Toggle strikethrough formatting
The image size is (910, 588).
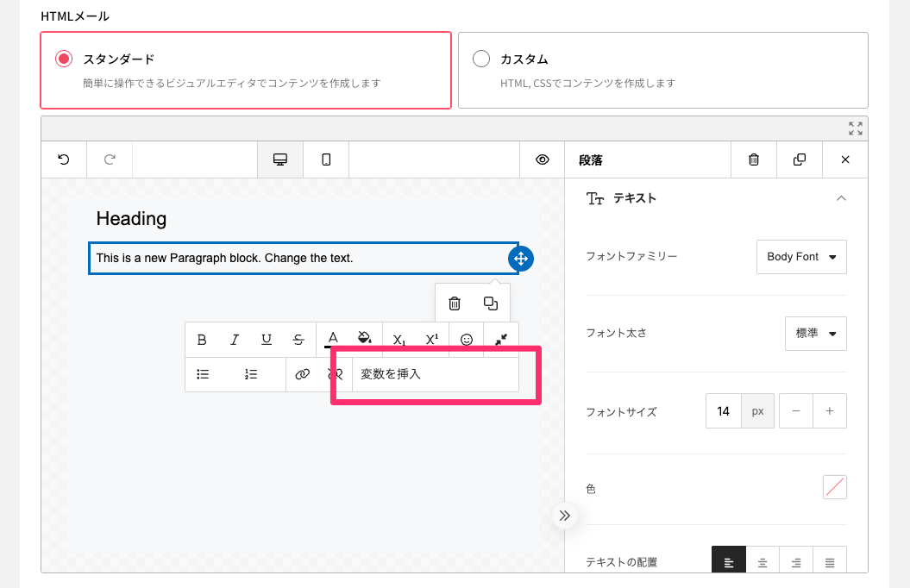tap(298, 340)
